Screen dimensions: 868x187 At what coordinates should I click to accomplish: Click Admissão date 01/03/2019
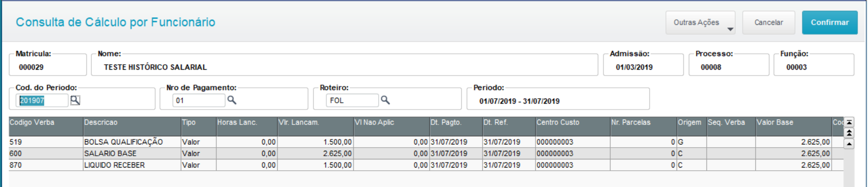634,67
